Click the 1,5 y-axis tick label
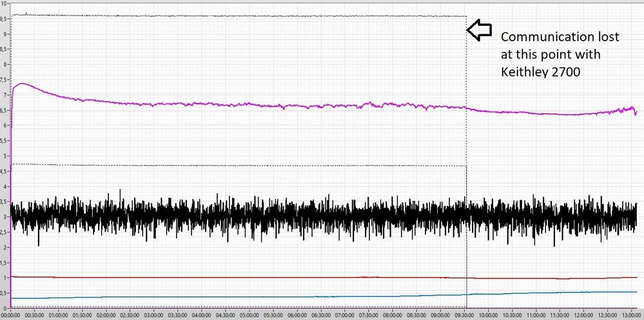This screenshot has height=320, width=644. coord(3,263)
